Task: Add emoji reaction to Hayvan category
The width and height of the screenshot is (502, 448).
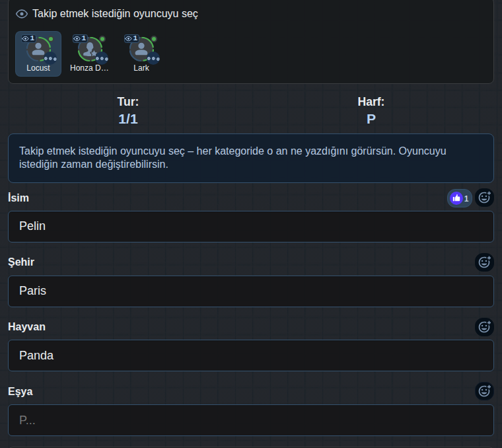Action: 484,327
